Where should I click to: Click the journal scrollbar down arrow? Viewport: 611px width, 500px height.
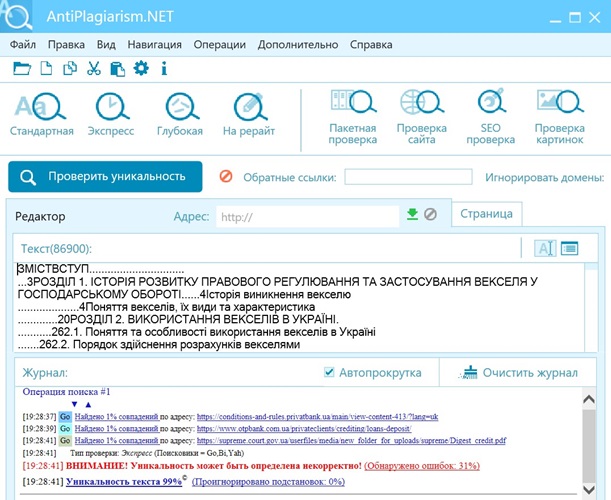tap(589, 489)
